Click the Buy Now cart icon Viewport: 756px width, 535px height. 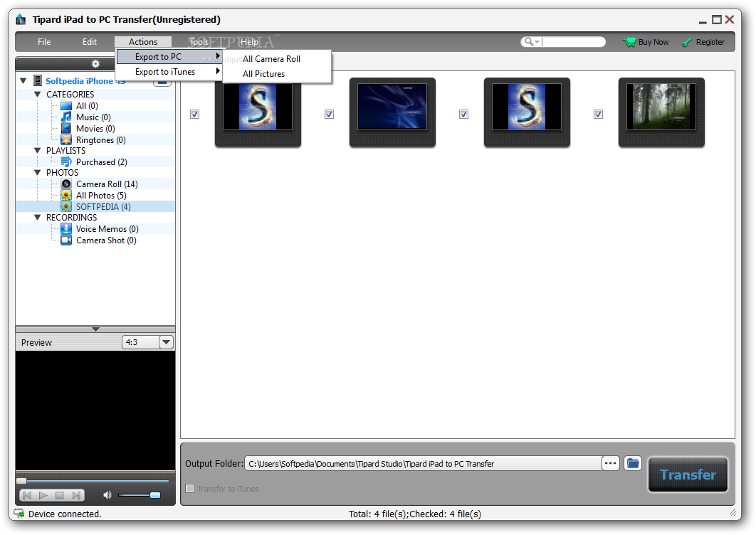point(629,42)
